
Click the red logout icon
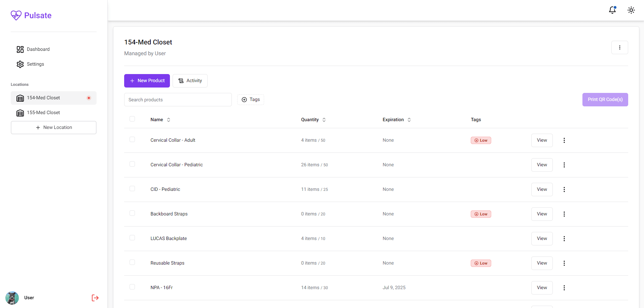95,298
